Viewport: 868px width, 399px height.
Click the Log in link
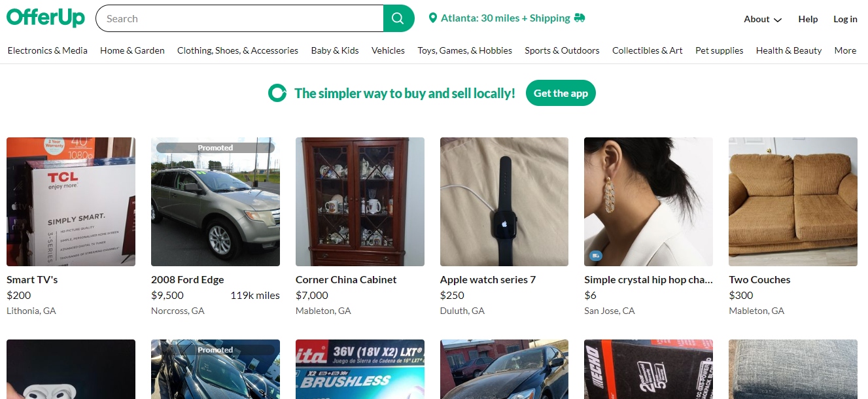click(845, 19)
